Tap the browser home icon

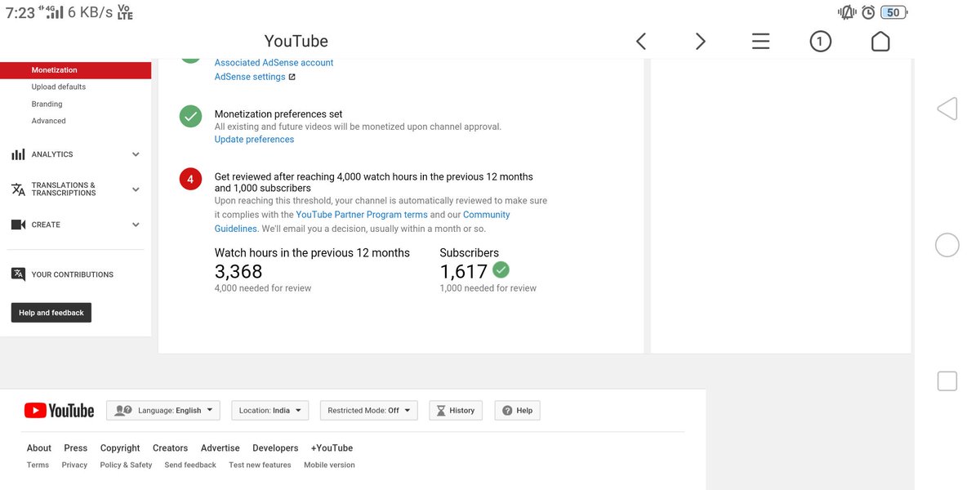[x=880, y=42]
